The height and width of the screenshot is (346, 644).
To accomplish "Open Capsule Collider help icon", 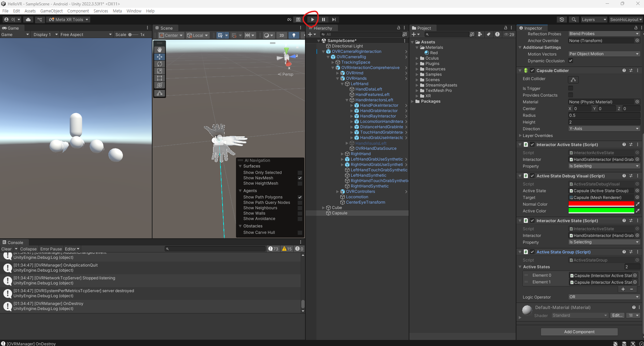I will (x=624, y=70).
